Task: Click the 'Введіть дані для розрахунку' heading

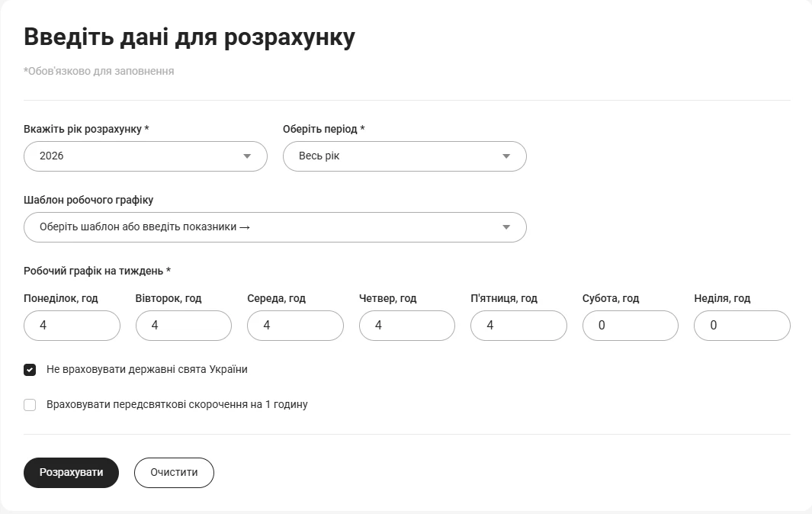Action: point(189,37)
